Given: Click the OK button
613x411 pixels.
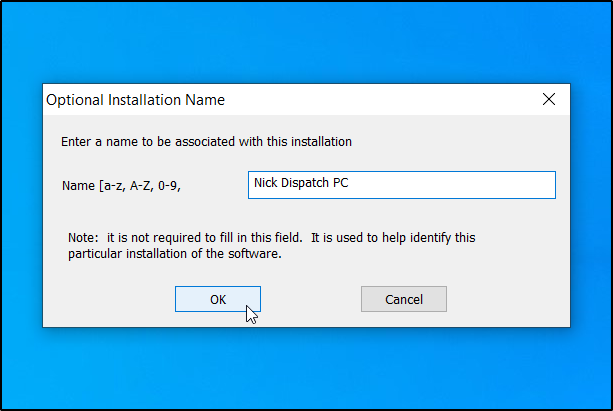Looking at the screenshot, I should (x=217, y=299).
